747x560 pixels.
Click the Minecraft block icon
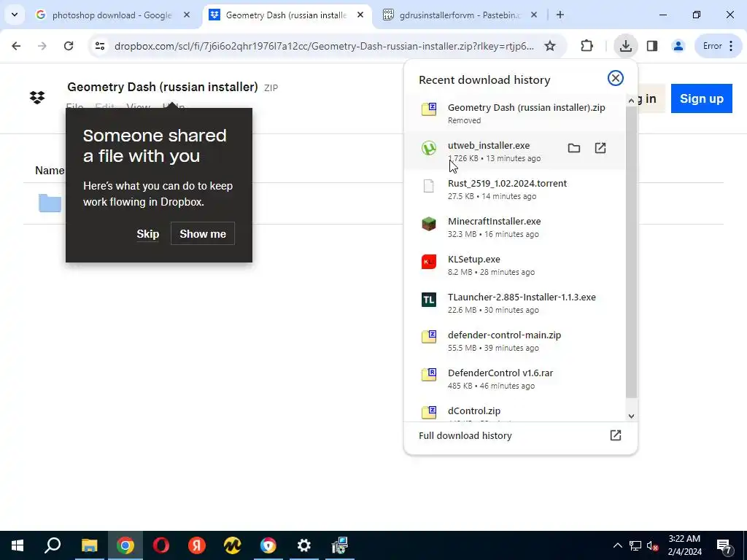(429, 224)
